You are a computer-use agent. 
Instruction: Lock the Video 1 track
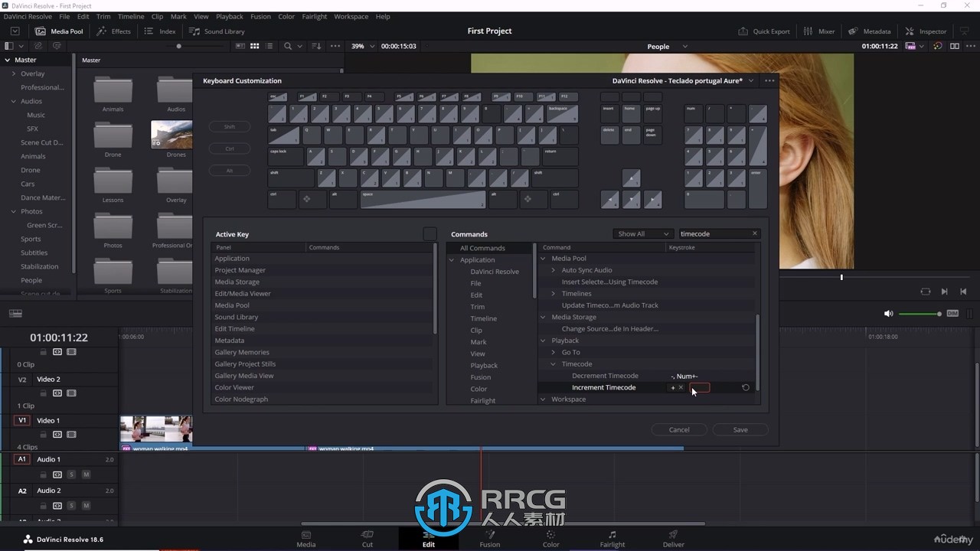(44, 435)
